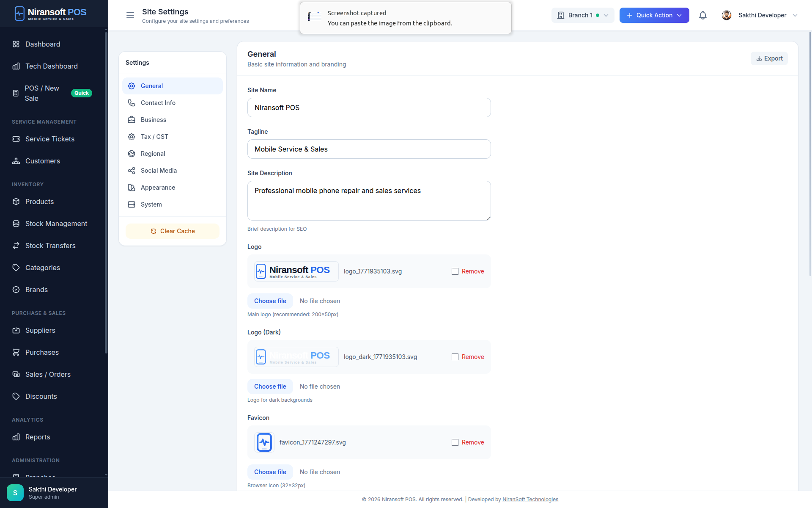Click the page vertical scrollbar
The width and height of the screenshot is (812, 508).
click(810, 152)
